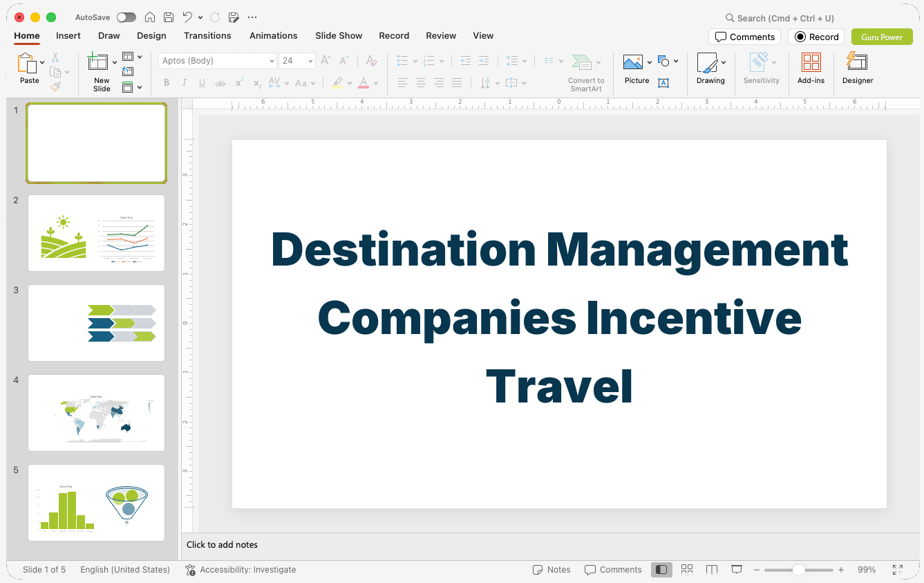Viewport: 924px width, 583px height.
Task: Open the Design tab
Action: pyautogui.click(x=151, y=35)
